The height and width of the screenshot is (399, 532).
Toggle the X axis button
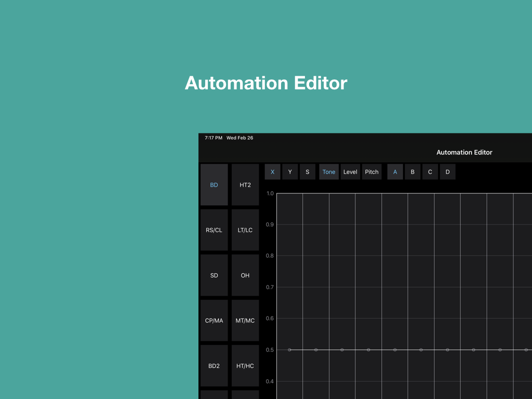[x=272, y=172]
